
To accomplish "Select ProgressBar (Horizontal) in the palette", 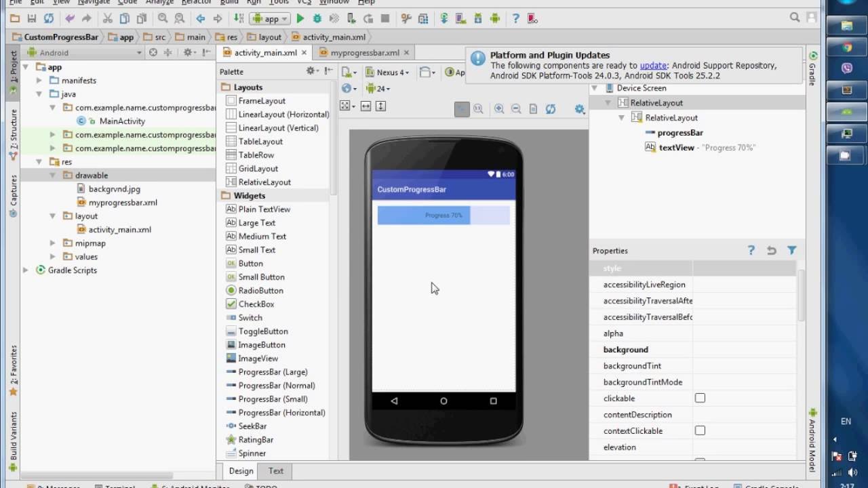I will [x=281, y=412].
